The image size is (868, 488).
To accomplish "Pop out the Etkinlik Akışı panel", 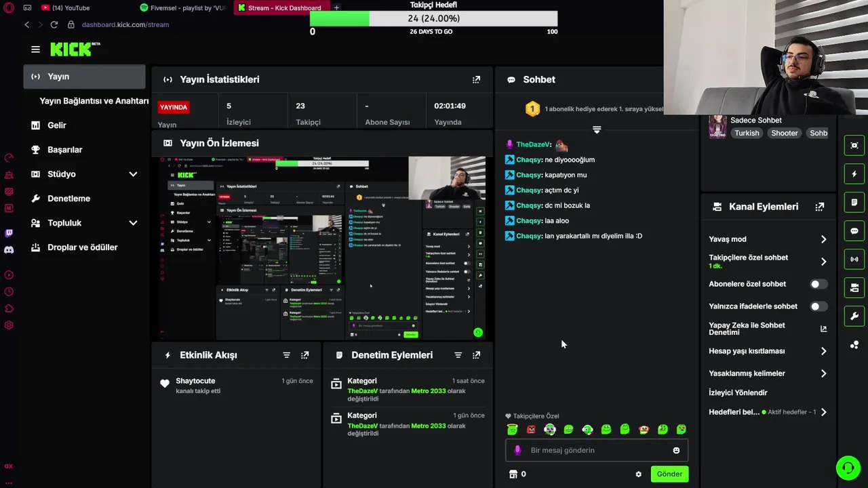I will click(304, 355).
